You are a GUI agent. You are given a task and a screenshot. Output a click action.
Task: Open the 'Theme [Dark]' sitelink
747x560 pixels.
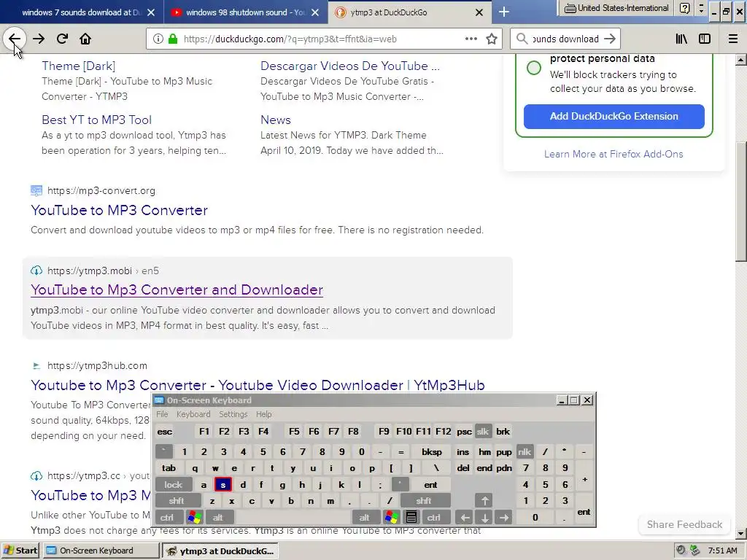[x=79, y=66]
